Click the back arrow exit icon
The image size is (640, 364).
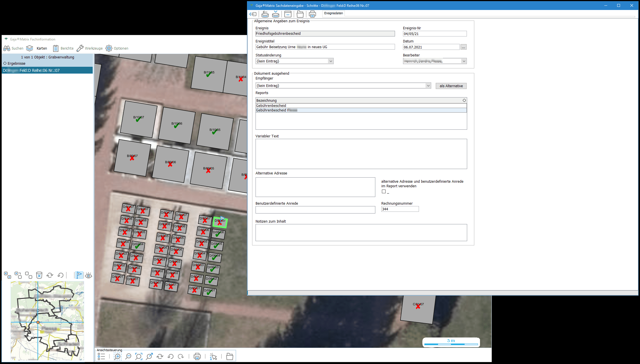253,14
